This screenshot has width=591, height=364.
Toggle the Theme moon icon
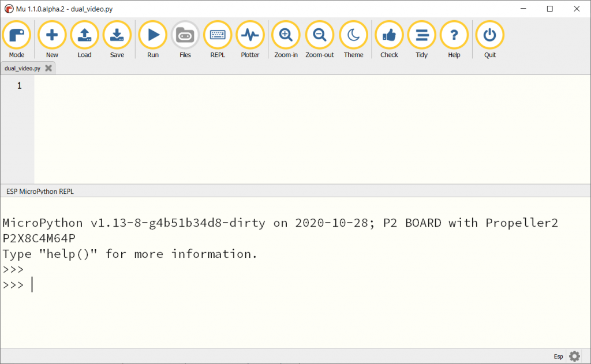tap(353, 35)
